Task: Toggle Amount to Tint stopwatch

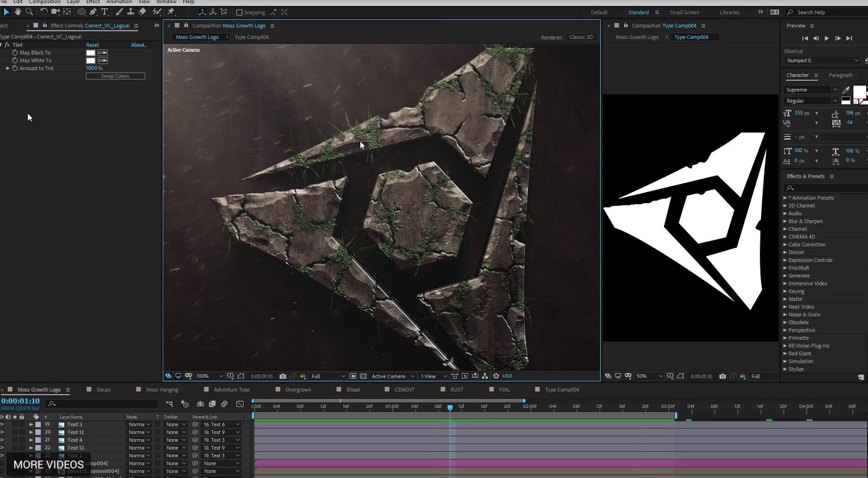Action: tap(15, 68)
